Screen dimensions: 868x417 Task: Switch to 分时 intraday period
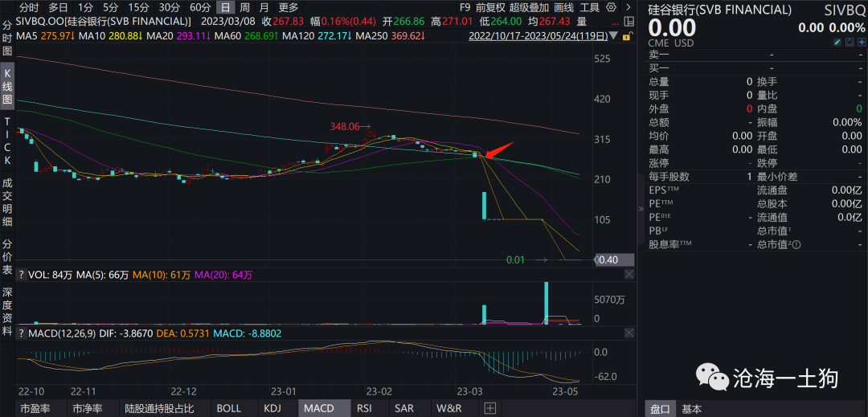29,7
